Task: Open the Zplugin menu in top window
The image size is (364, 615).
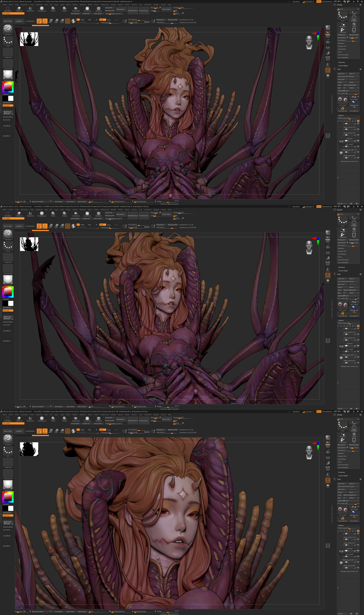Action: tap(156, 5)
